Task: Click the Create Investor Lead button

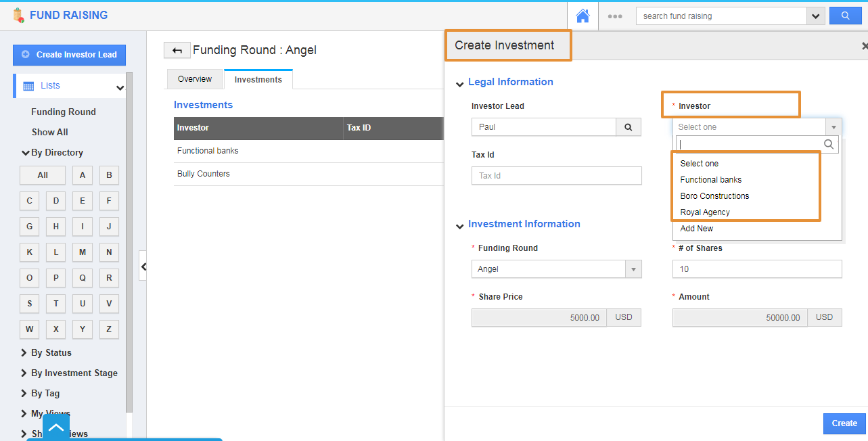Action: (x=69, y=55)
